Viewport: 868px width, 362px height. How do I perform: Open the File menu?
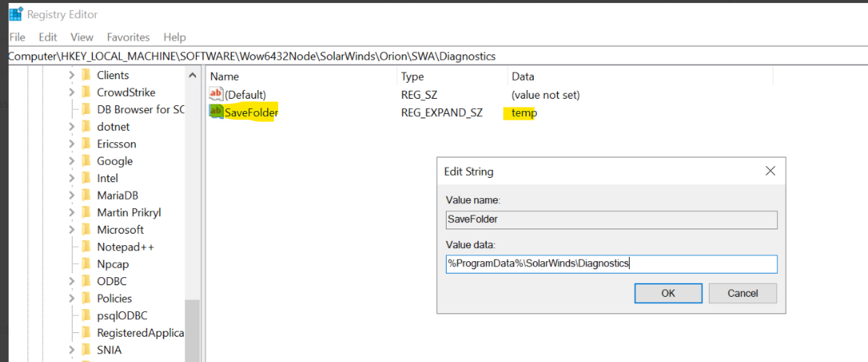(17, 37)
